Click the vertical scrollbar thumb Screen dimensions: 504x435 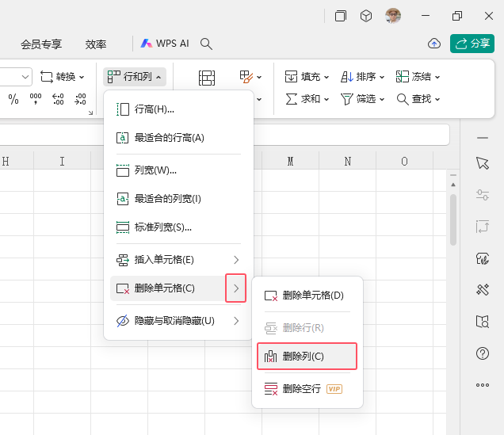(x=453, y=219)
